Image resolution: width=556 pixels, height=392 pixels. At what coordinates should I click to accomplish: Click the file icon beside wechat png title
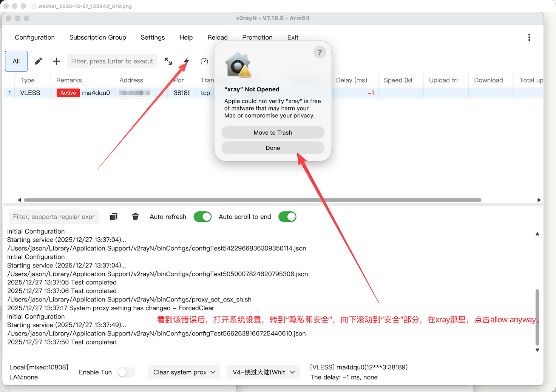(x=34, y=6)
